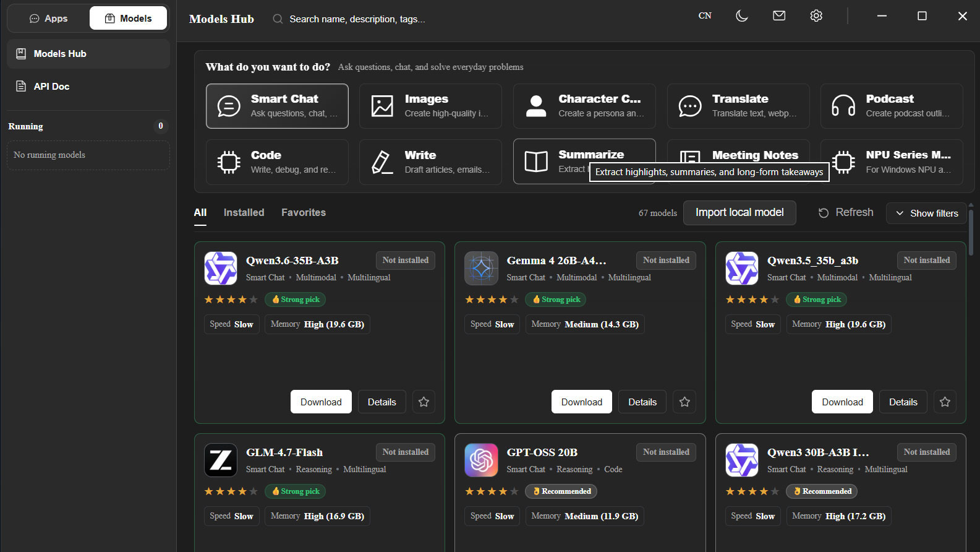This screenshot has width=980, height=552.
Task: Switch language with CN button
Action: 705,16
